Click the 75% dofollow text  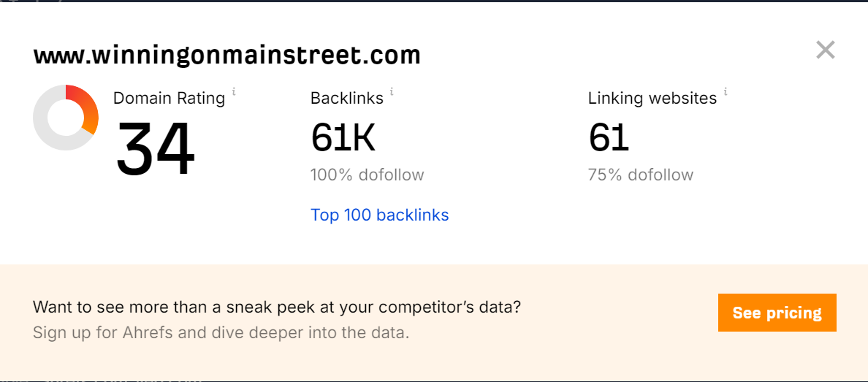click(640, 175)
